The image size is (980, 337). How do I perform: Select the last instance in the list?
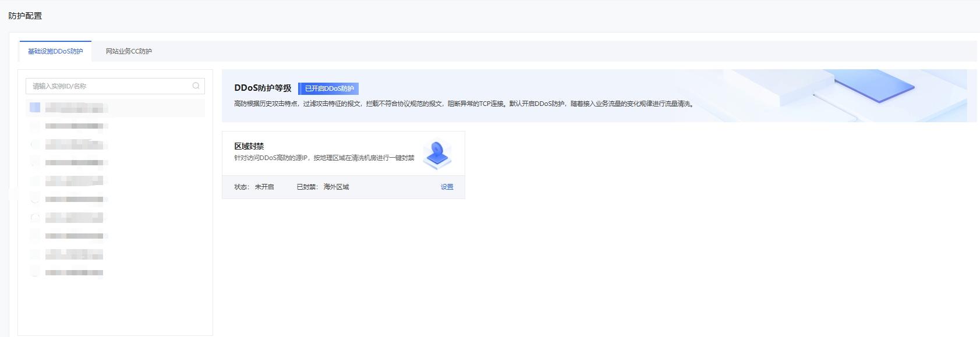[x=76, y=272]
